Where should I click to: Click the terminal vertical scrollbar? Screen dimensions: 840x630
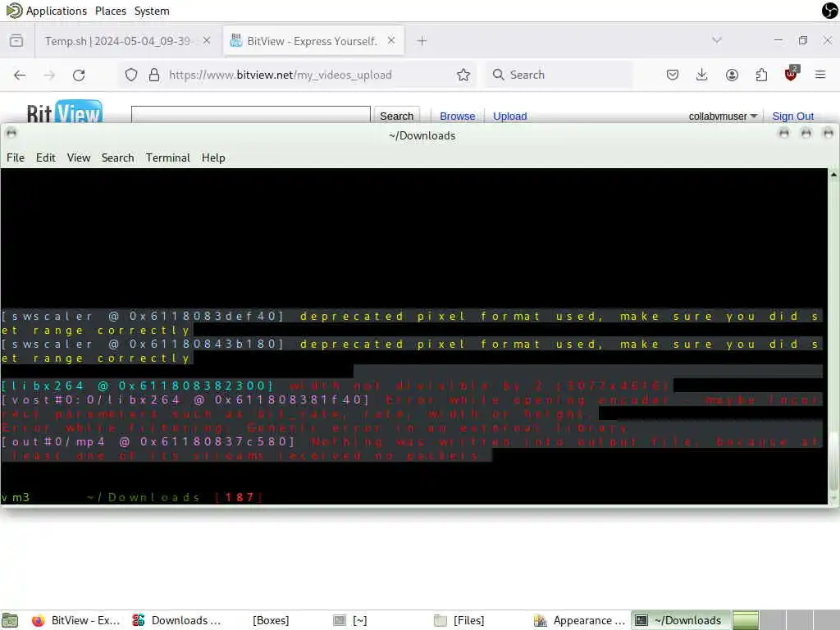pos(833,461)
